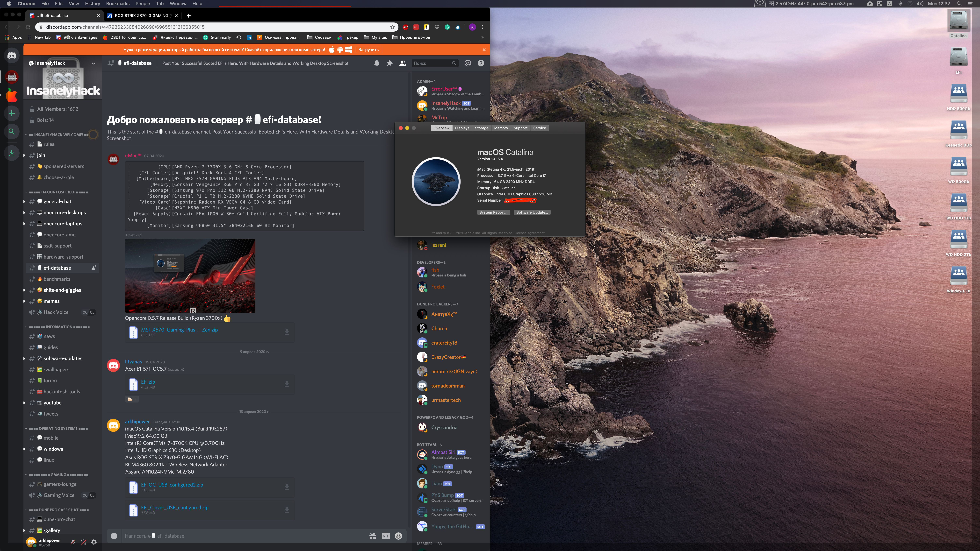
Task: Open the emoji picker
Action: tap(398, 536)
